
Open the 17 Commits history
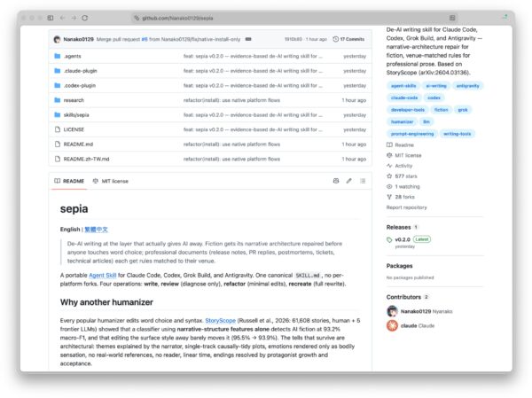coord(348,39)
